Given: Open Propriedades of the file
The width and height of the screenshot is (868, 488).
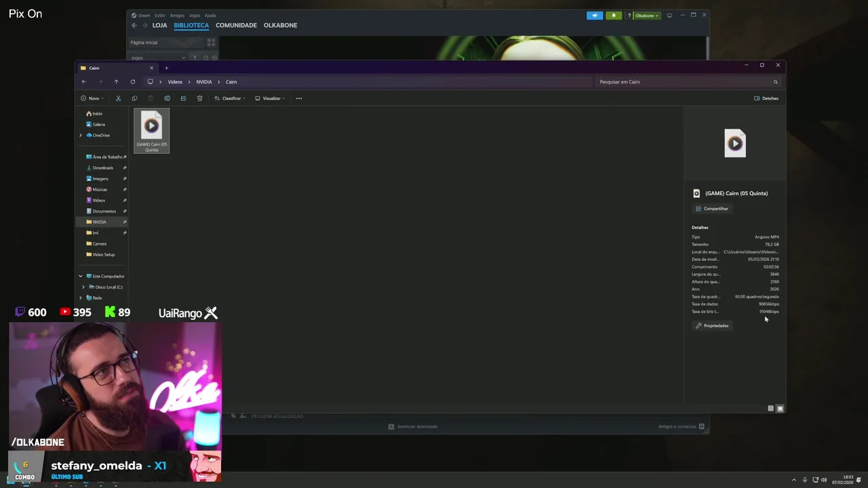Looking at the screenshot, I should 712,326.
